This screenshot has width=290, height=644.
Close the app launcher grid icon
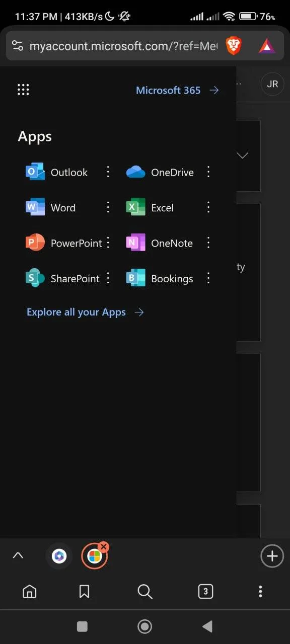point(23,90)
